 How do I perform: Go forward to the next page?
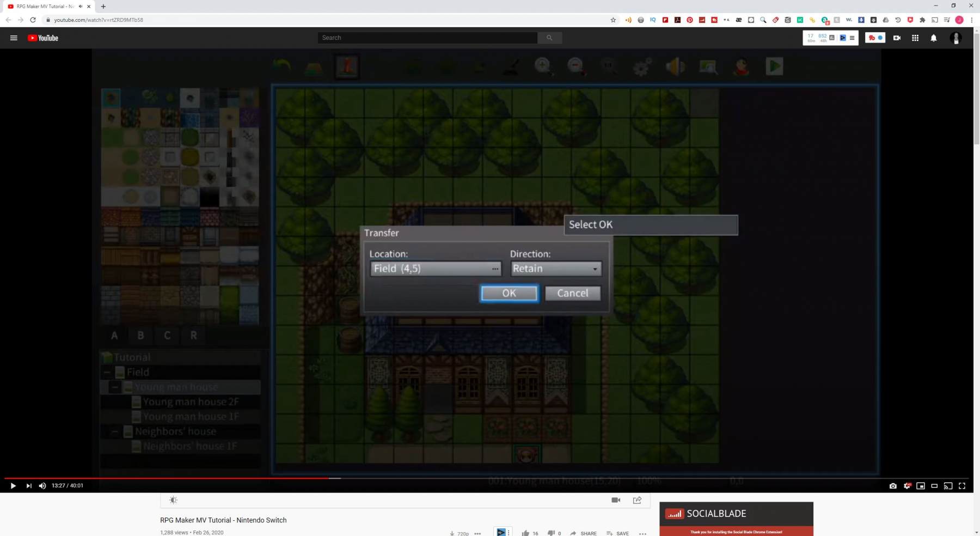click(20, 20)
